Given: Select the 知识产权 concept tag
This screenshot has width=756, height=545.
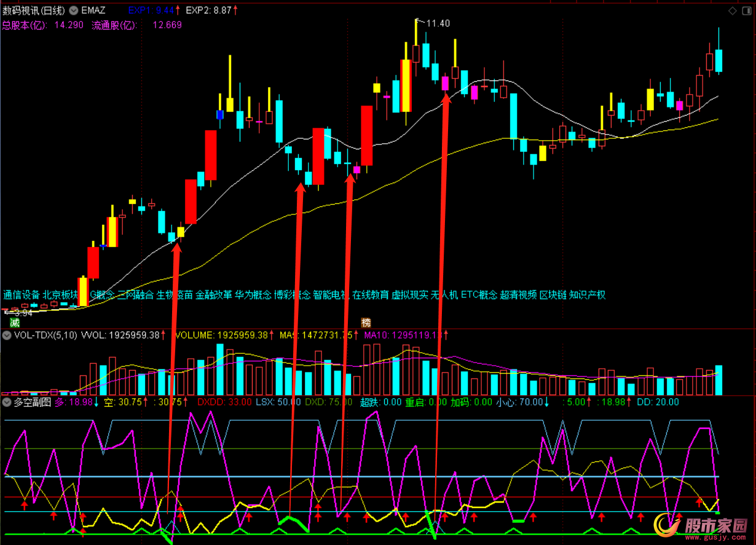Looking at the screenshot, I should click(588, 295).
